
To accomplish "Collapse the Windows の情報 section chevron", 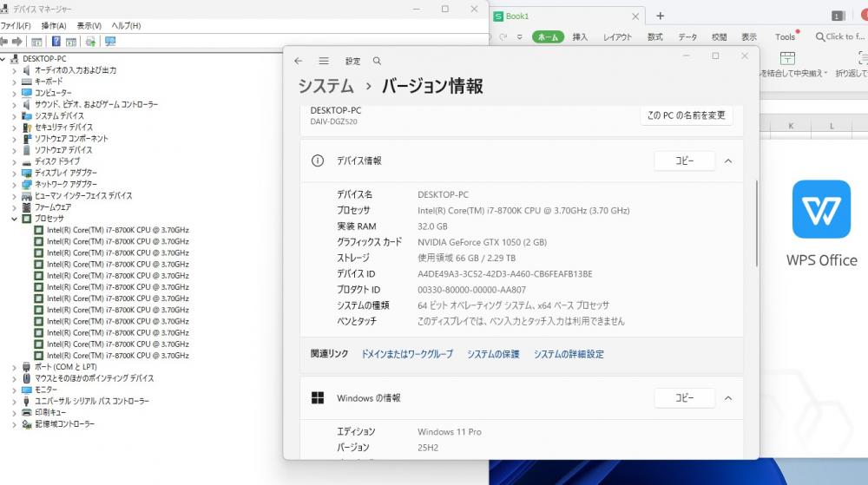I will [728, 398].
